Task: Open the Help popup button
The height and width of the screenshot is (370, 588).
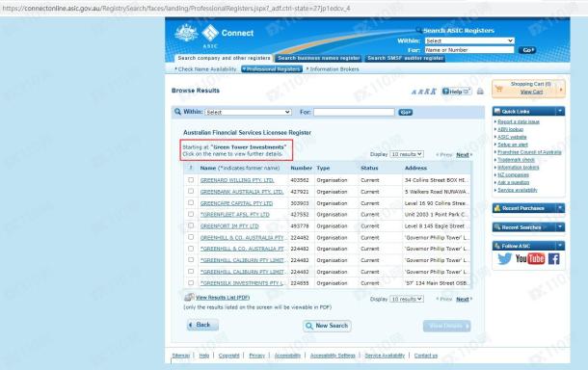Action: click(x=456, y=92)
